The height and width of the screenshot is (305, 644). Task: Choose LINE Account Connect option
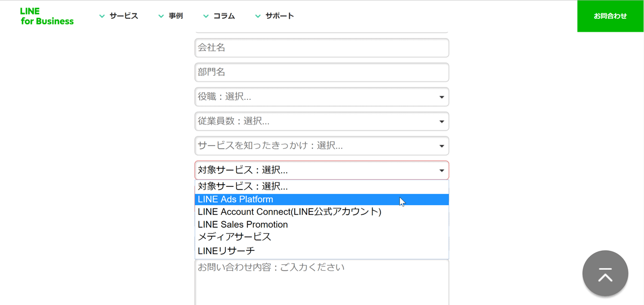point(322,212)
